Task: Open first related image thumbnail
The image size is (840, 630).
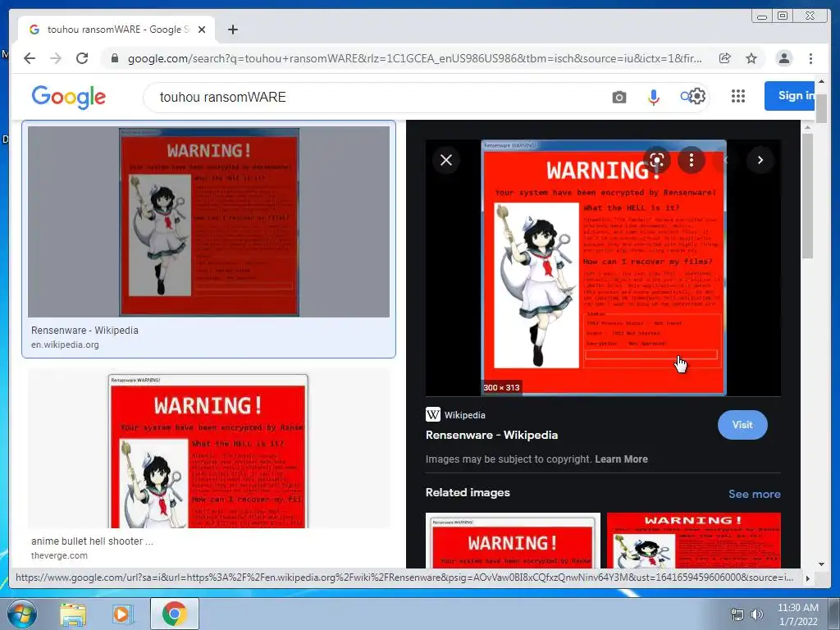Action: tap(513, 540)
